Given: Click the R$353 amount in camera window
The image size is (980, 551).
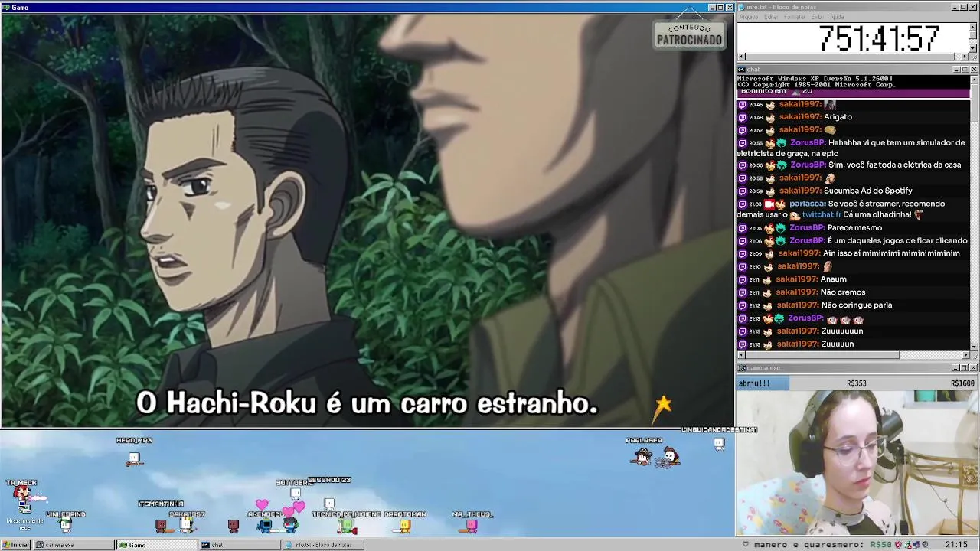Looking at the screenshot, I should 856,383.
